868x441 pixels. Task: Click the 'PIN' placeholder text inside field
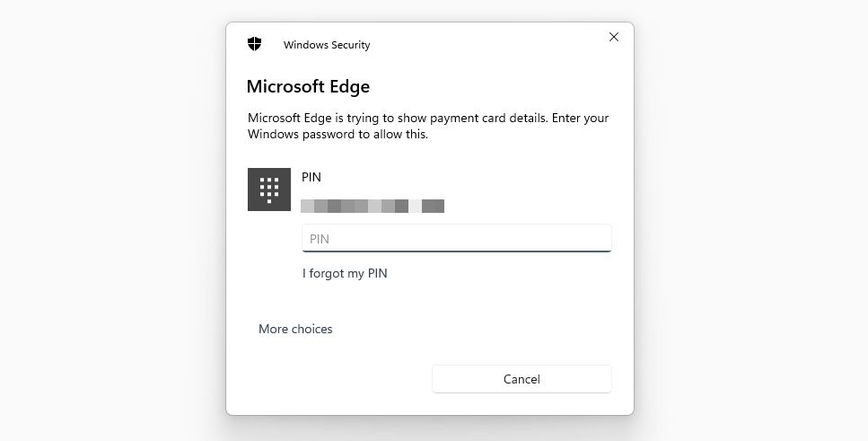click(x=320, y=239)
